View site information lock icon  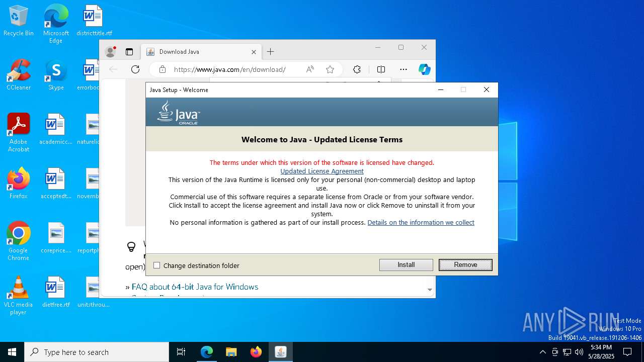click(163, 69)
